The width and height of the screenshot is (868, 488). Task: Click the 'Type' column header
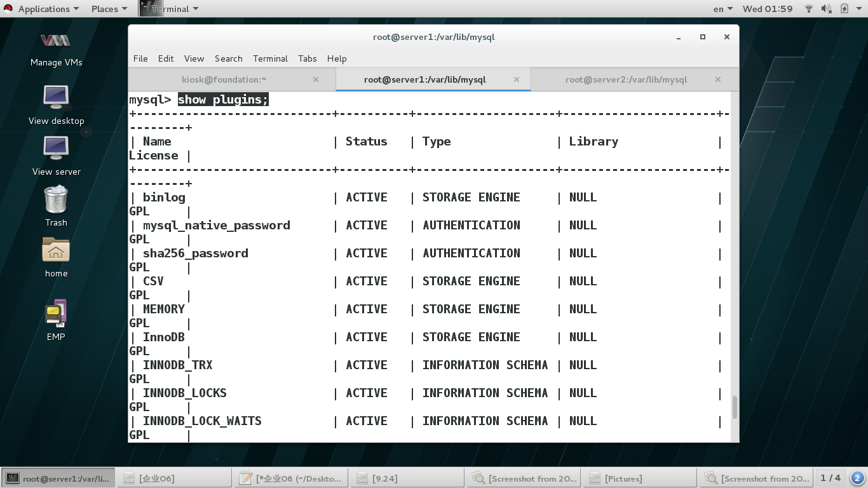437,142
